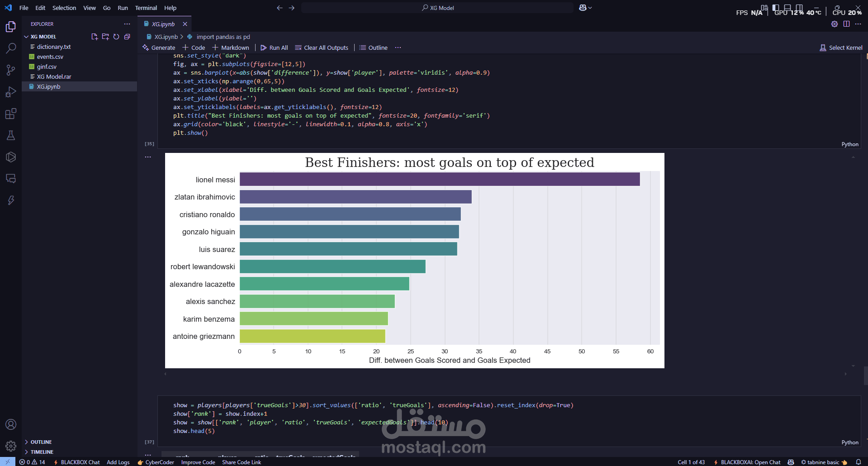868x466 pixels.
Task: Open Explorer views and more actions menu
Action: tap(127, 24)
